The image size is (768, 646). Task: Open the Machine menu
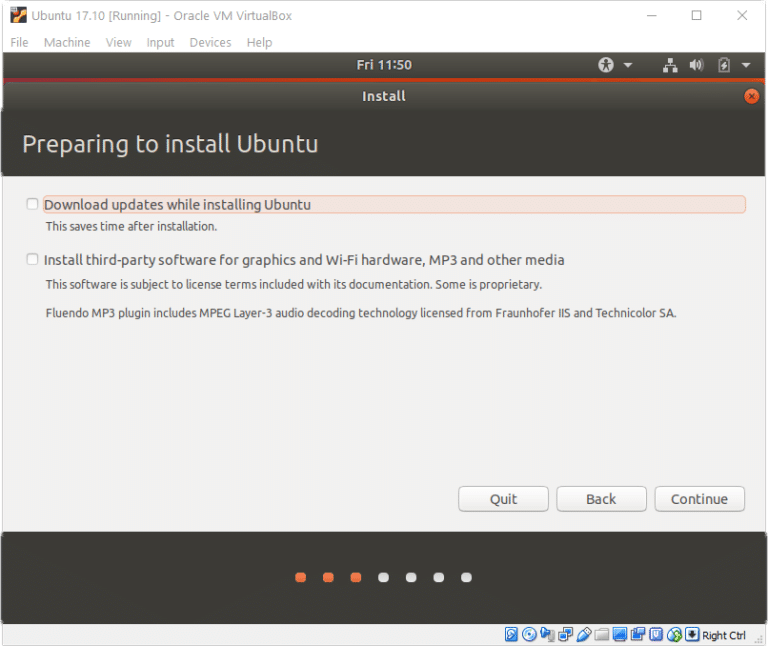67,43
